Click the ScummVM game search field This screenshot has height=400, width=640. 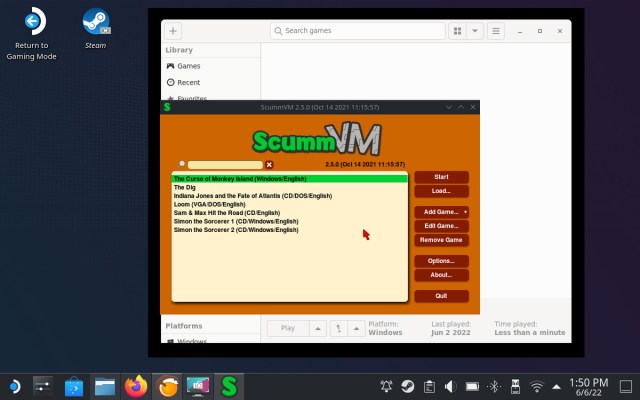[225, 165]
